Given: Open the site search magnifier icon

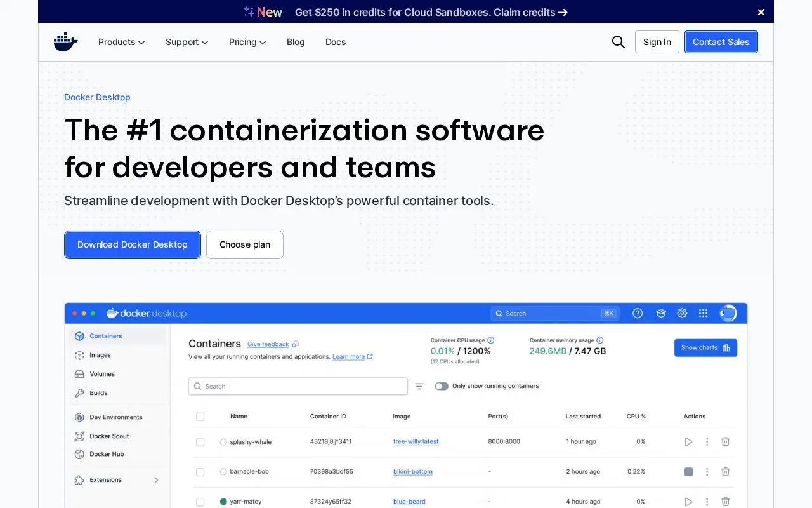Looking at the screenshot, I should (x=619, y=42).
